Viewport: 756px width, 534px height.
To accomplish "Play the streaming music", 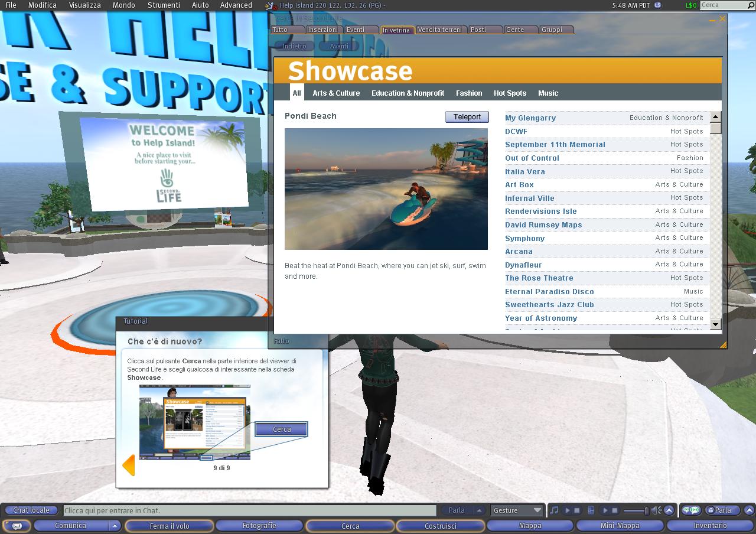I will pos(568,510).
